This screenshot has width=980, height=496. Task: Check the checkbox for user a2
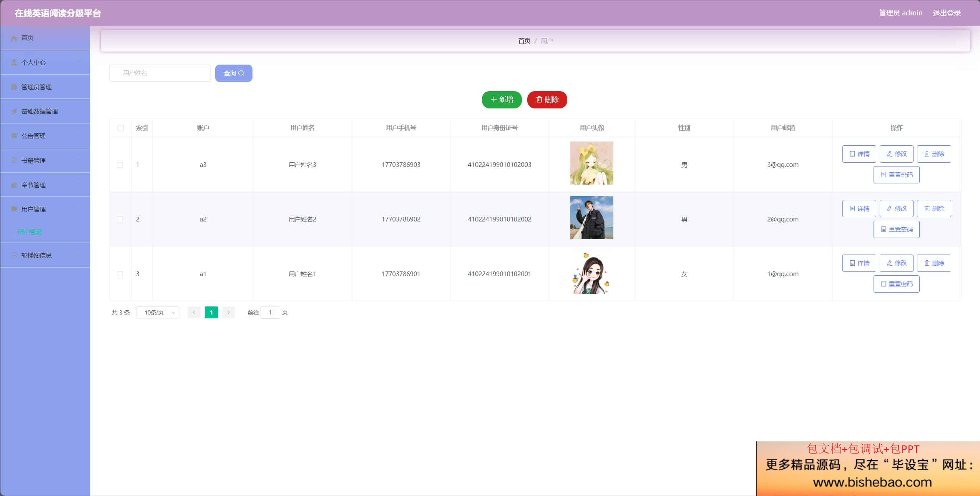pyautogui.click(x=120, y=219)
